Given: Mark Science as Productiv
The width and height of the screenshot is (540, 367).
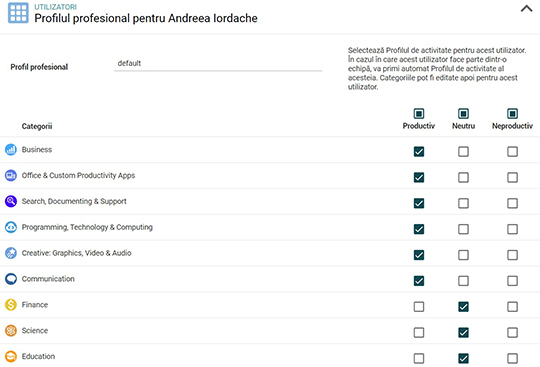Looking at the screenshot, I should click(x=419, y=333).
